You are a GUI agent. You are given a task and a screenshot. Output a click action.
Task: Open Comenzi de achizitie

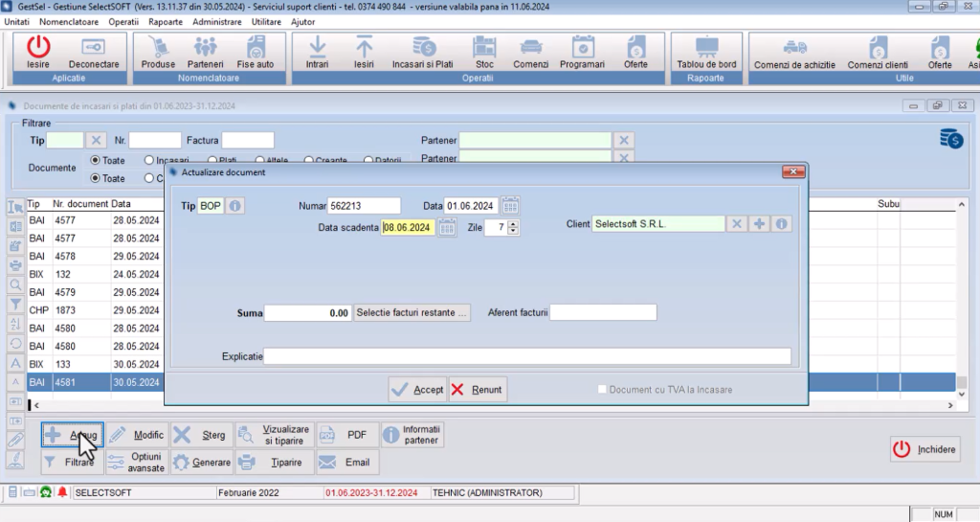pos(794,53)
